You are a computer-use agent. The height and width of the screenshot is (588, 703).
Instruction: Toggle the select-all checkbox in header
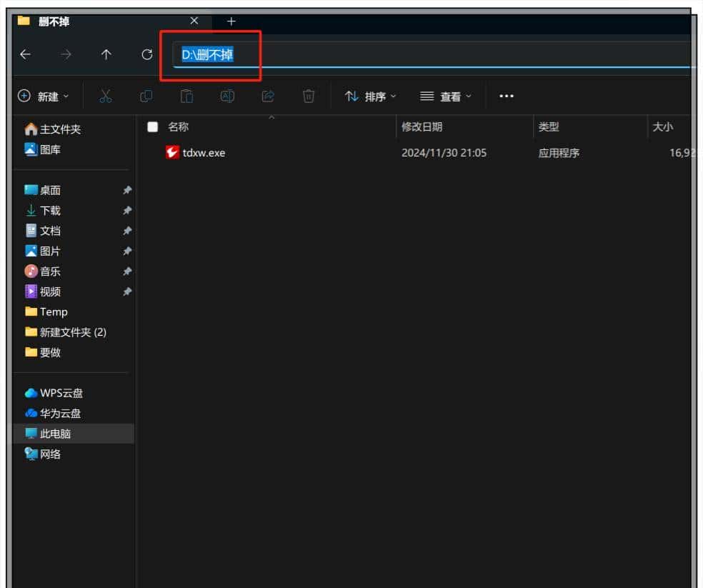tap(152, 126)
